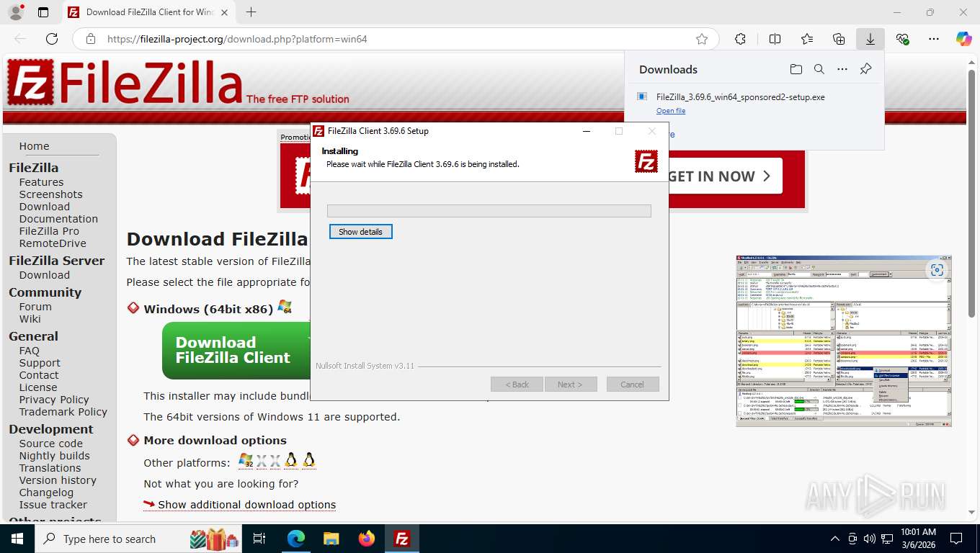Click FileZilla setup icon in taskbar
980x553 pixels.
pyautogui.click(x=402, y=539)
